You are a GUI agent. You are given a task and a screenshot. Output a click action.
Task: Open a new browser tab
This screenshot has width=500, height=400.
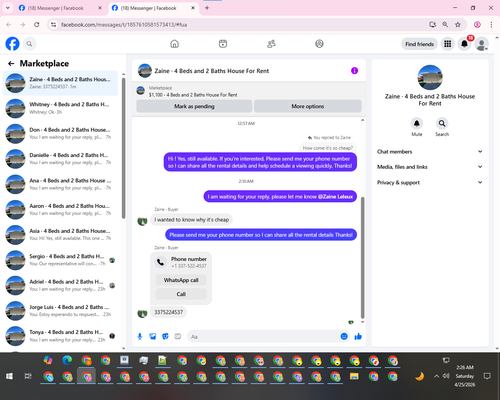(207, 8)
